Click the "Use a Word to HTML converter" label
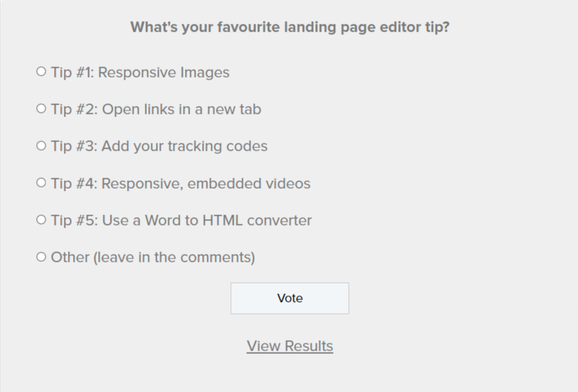Viewport: 578px width, 392px height. (207, 220)
